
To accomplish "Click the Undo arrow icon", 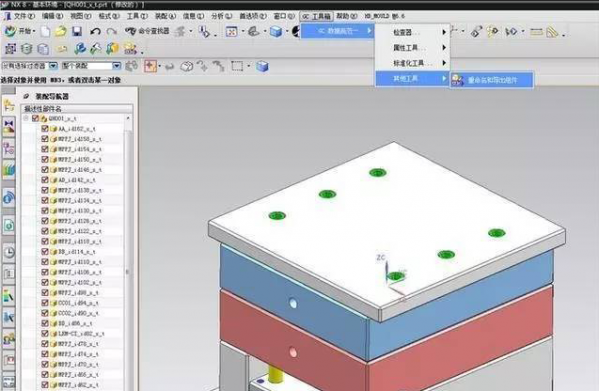I will 95,31.
